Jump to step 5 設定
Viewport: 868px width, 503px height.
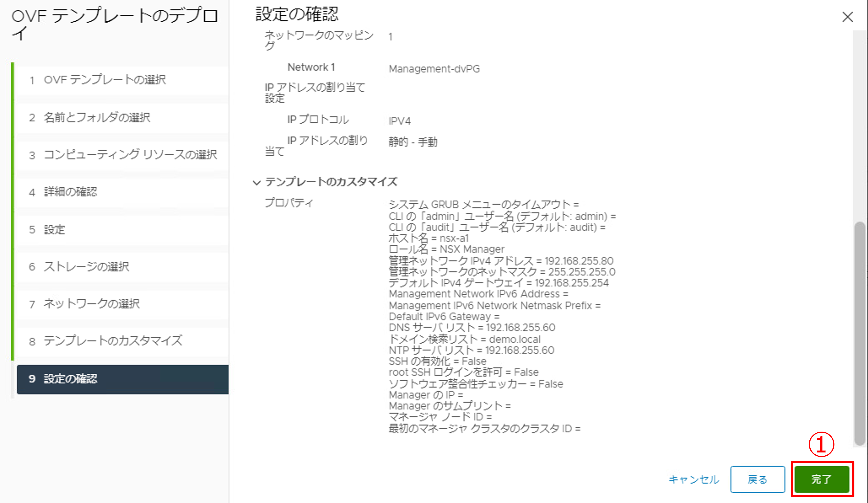pos(54,229)
